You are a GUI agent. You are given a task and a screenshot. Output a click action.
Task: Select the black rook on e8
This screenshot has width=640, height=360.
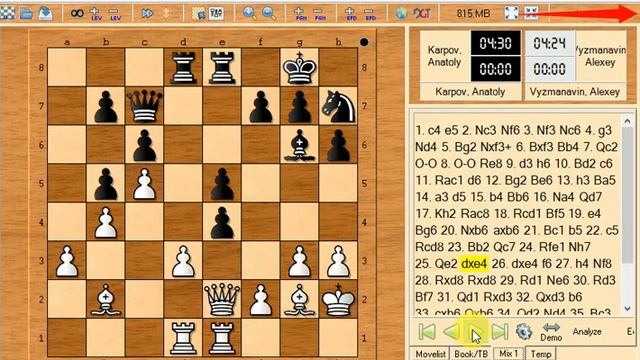[222, 67]
